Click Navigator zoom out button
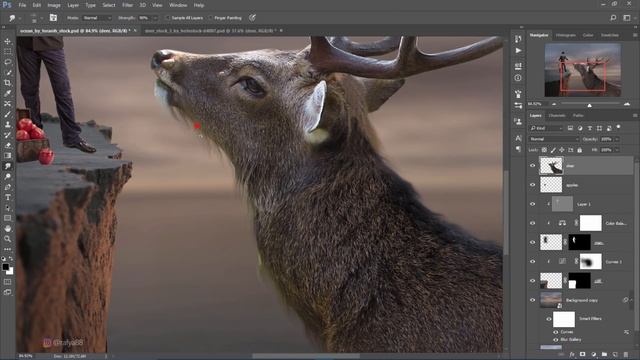 pyautogui.click(x=554, y=104)
